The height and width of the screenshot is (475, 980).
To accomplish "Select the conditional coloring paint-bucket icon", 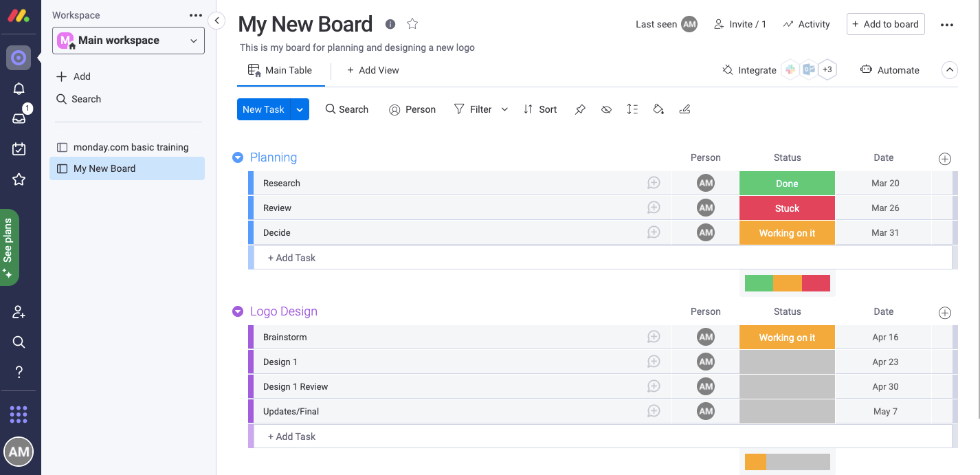I will [658, 109].
